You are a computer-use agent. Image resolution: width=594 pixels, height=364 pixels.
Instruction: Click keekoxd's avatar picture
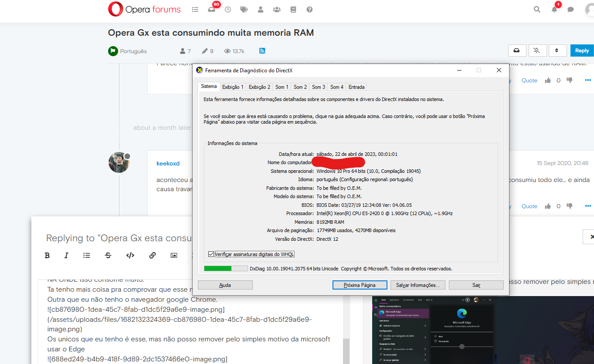(x=119, y=162)
